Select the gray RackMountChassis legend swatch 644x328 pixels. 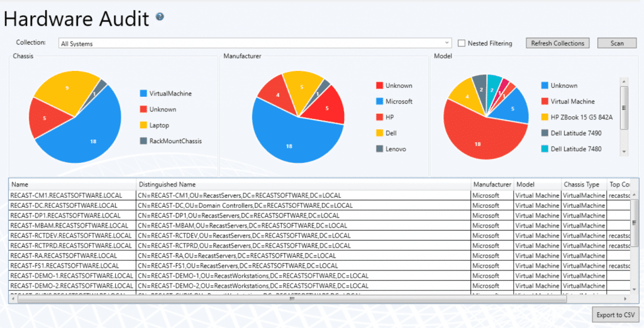coord(144,141)
